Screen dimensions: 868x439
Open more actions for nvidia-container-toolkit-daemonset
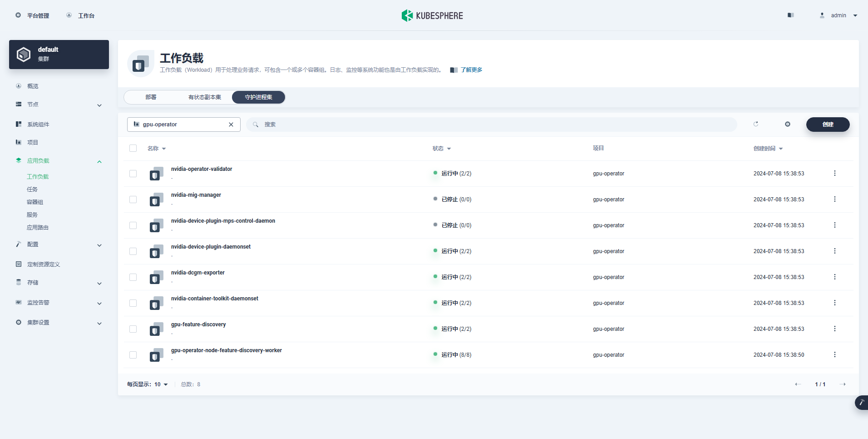pyautogui.click(x=834, y=303)
